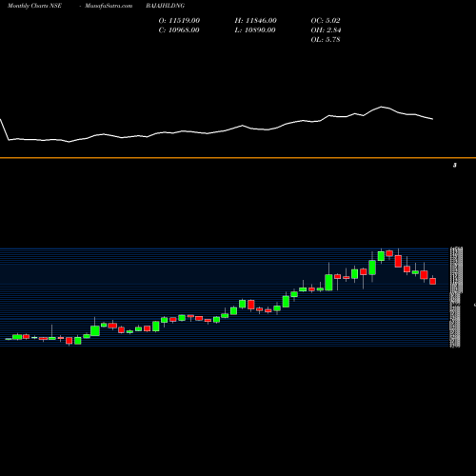Click the high value 'H: 11846.00'
The image size is (476, 476).
click(x=255, y=20)
